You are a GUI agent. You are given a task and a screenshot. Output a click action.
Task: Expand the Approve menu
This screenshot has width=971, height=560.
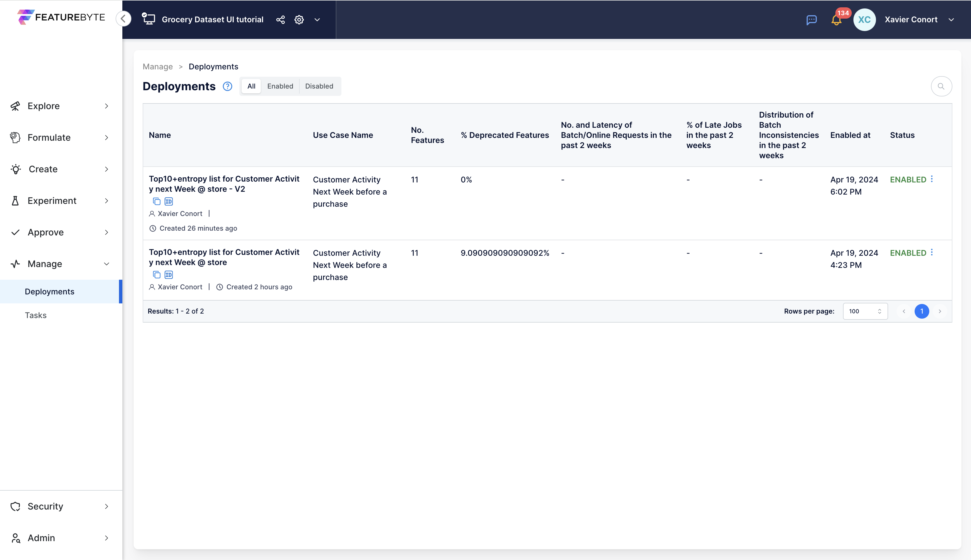click(61, 232)
